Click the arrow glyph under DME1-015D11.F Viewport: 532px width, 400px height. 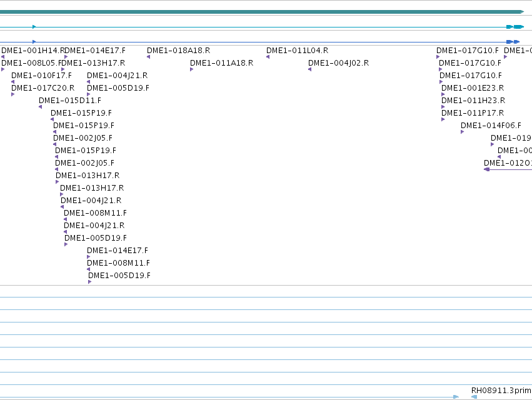point(41,107)
